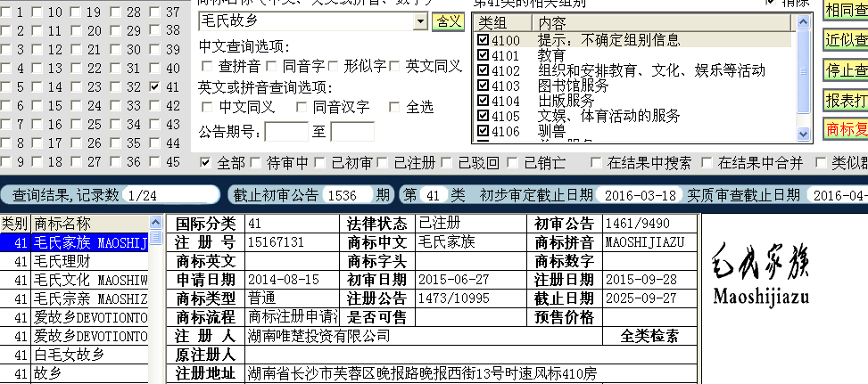Enable the 查拼音 checkbox
This screenshot has height=384, width=868.
point(208,66)
